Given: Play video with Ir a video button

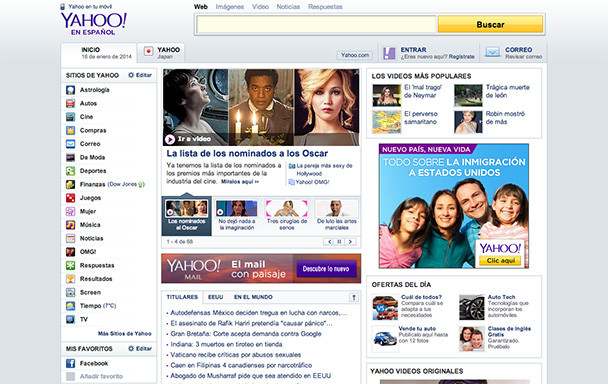Looking at the screenshot, I should tap(188, 138).
